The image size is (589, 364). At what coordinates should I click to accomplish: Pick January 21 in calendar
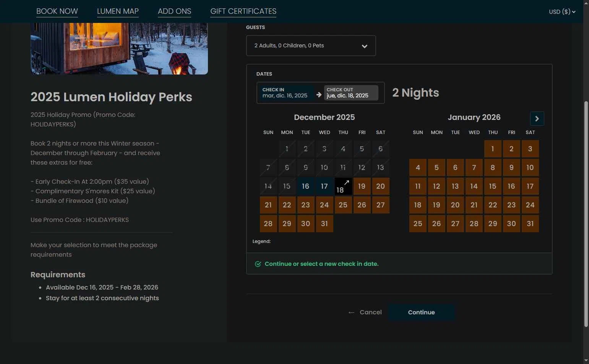tap(474, 205)
